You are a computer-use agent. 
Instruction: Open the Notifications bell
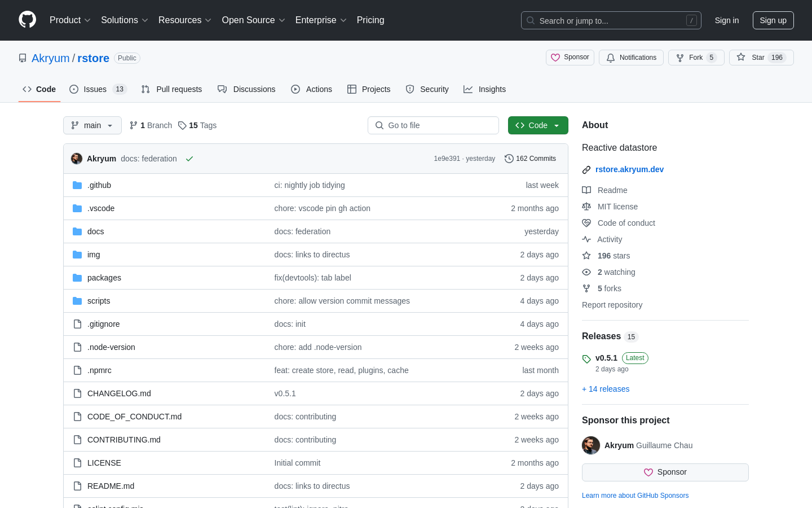click(631, 58)
